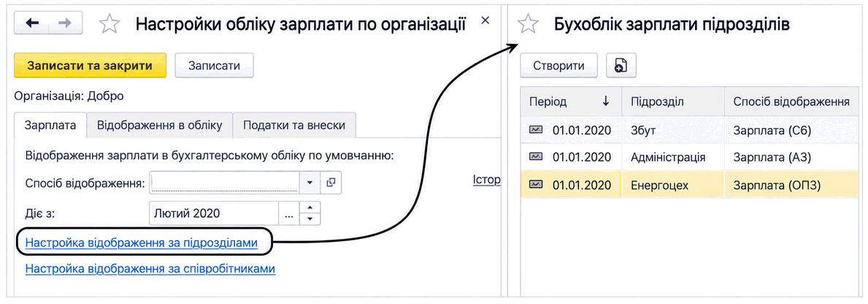Go forward with the right arrow button
Viewport: 868px width, 304px height.
[65, 23]
